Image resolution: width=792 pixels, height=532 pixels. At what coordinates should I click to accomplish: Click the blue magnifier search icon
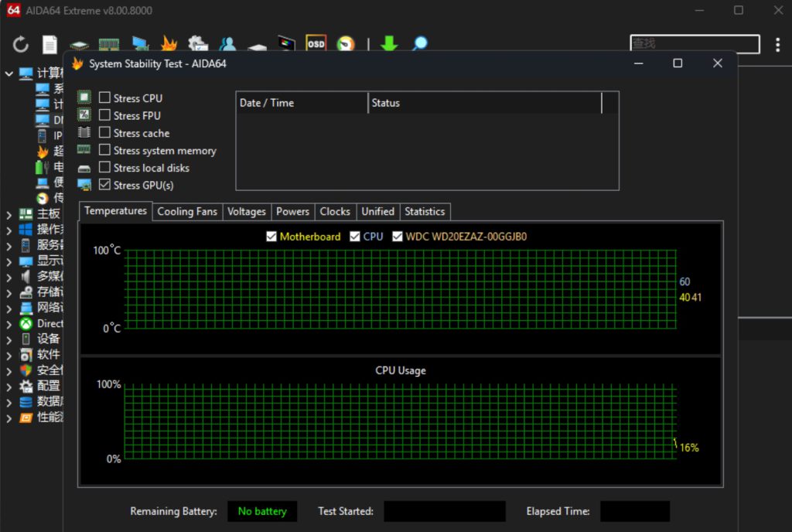click(x=419, y=44)
